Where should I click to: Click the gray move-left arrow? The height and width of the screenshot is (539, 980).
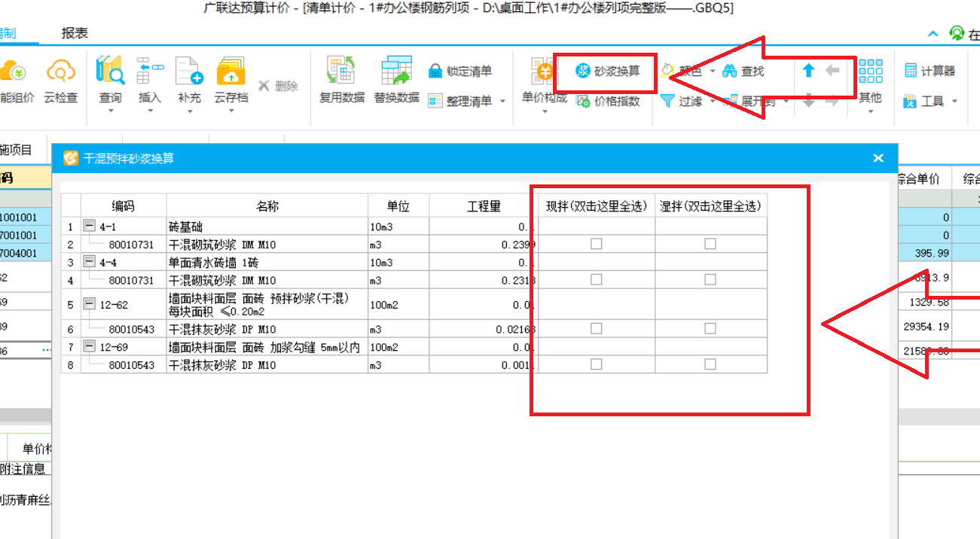832,71
